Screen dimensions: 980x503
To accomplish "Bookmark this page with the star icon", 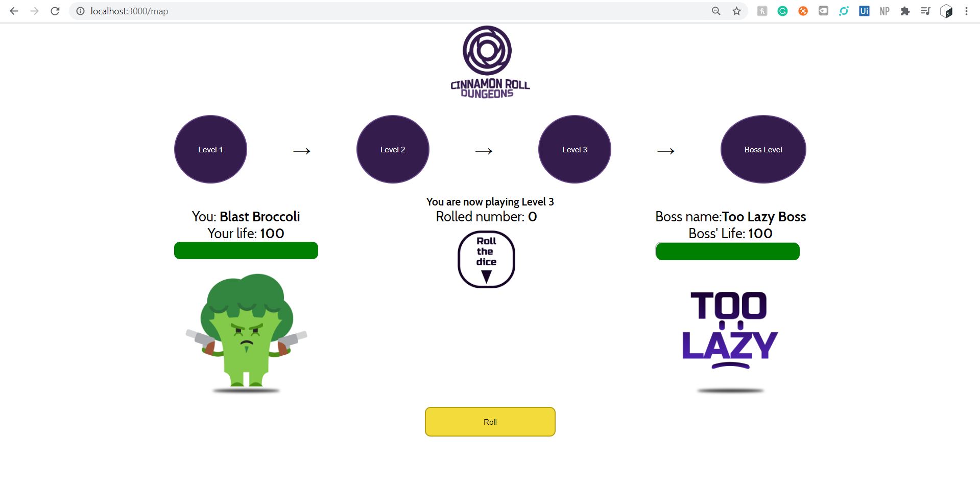I will pos(736,11).
